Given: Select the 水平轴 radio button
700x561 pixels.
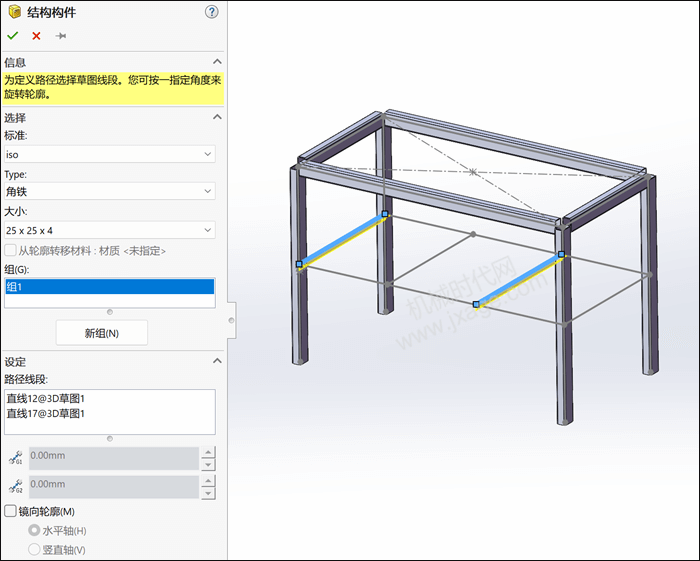Looking at the screenshot, I should pos(34,530).
